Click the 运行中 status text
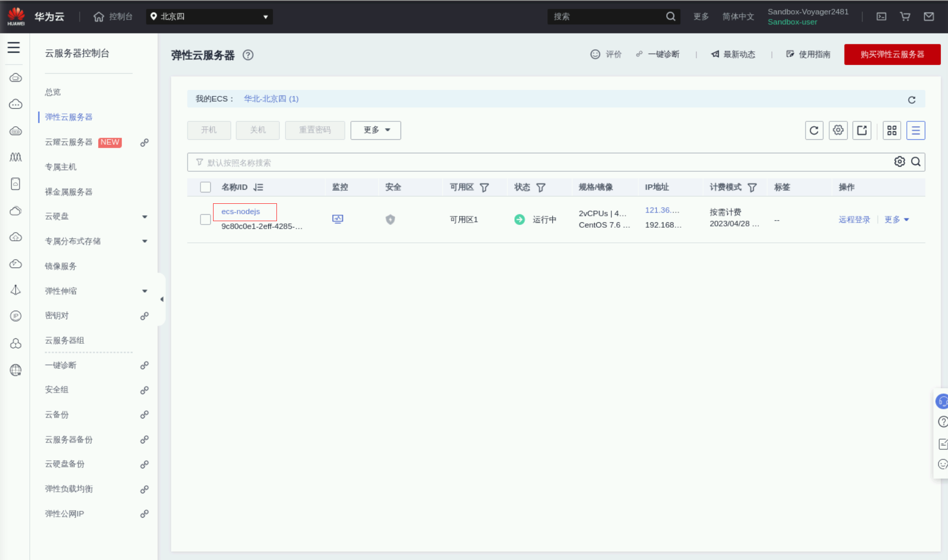 545,220
